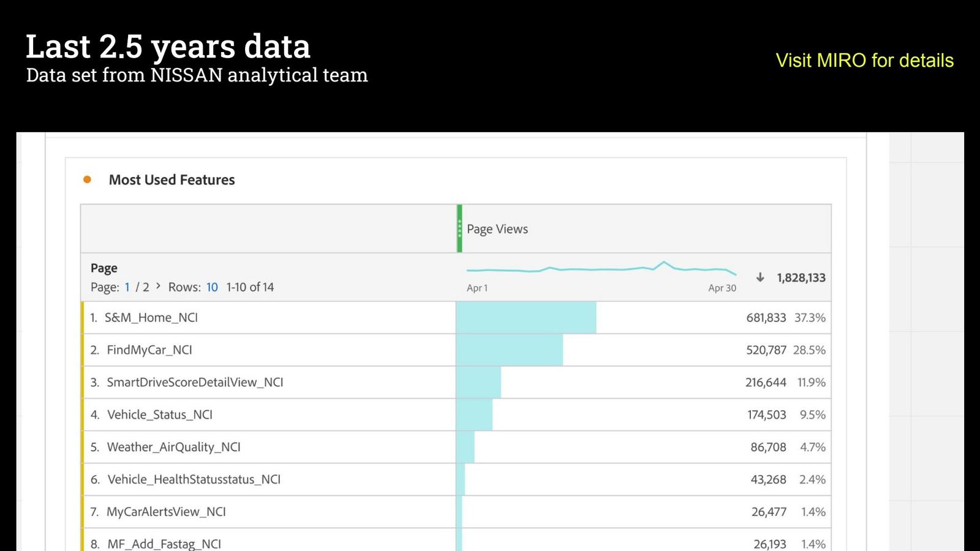Click the 4.7% percentage cell
This screenshot has width=980, height=551.
pos(813,448)
